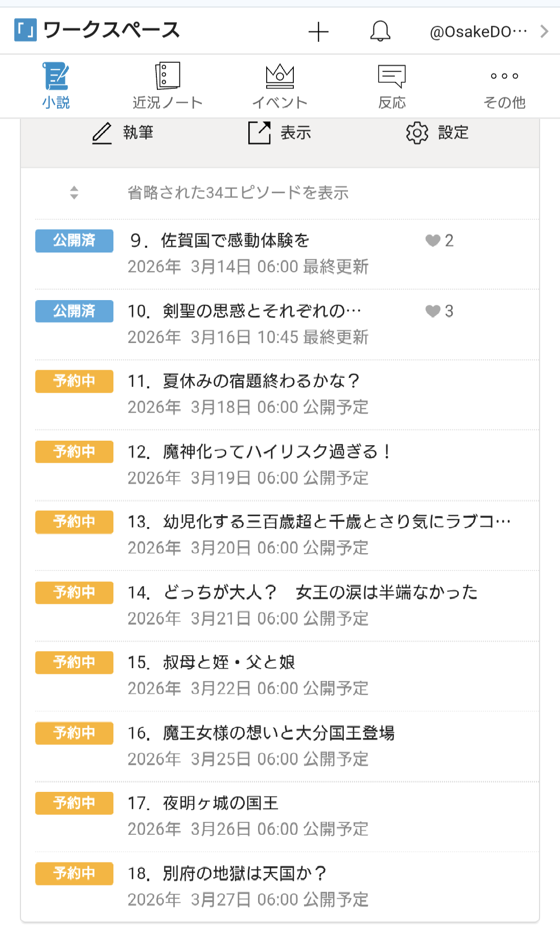Click the 表示 external view icon

259,133
